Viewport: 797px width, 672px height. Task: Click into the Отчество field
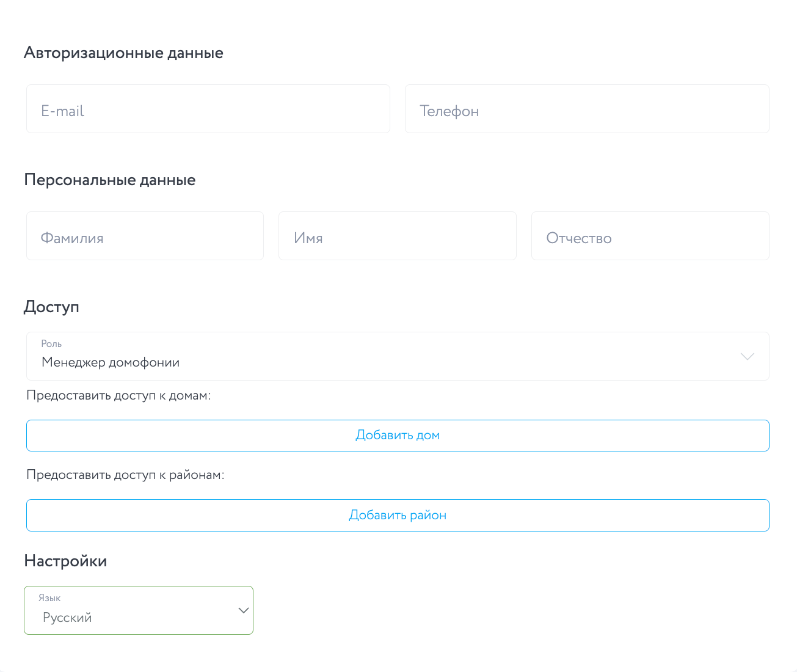coord(650,236)
